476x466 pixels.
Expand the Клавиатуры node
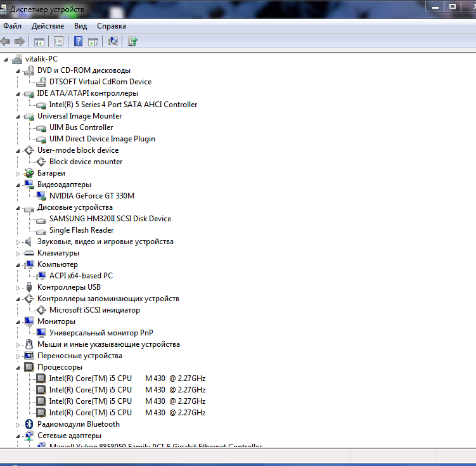[18, 254]
